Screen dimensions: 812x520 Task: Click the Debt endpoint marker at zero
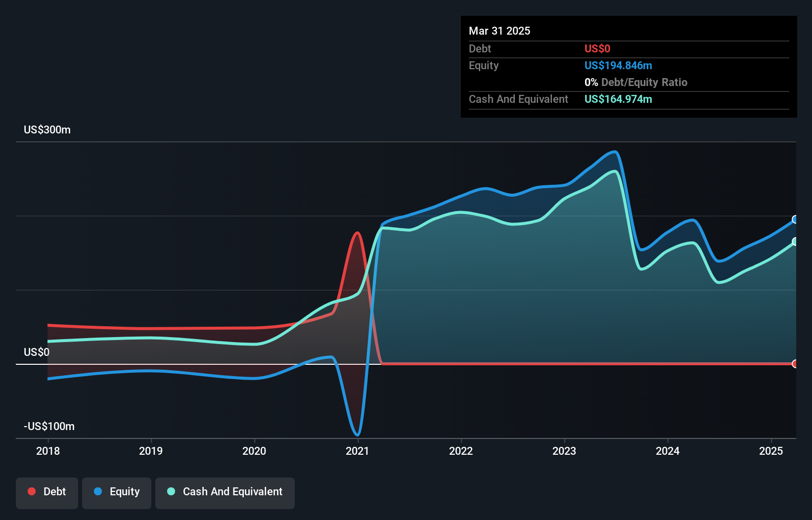[795, 364]
